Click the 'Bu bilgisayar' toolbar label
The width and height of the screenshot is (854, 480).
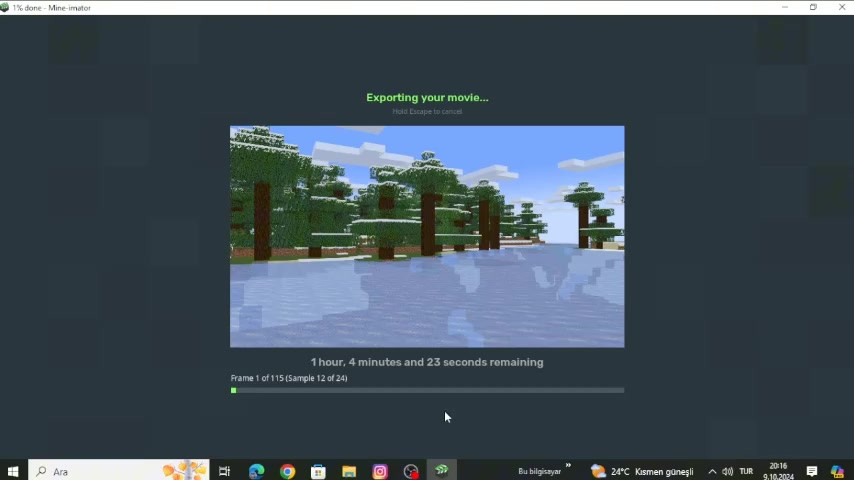point(539,471)
